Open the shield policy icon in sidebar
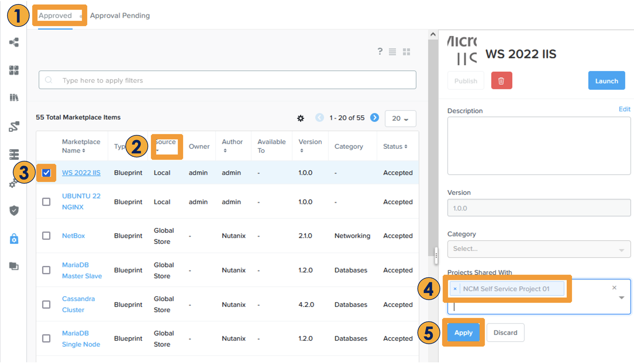The width and height of the screenshot is (634, 364). [x=14, y=211]
